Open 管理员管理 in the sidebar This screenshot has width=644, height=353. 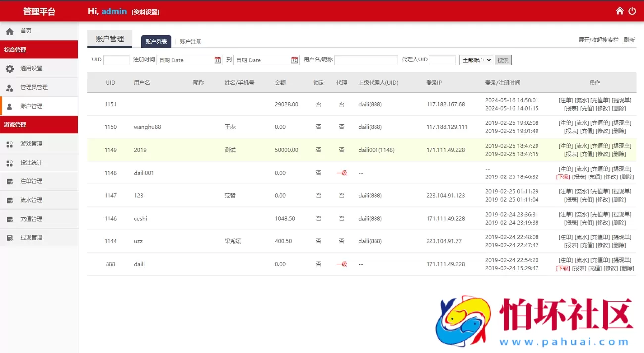[x=30, y=87]
